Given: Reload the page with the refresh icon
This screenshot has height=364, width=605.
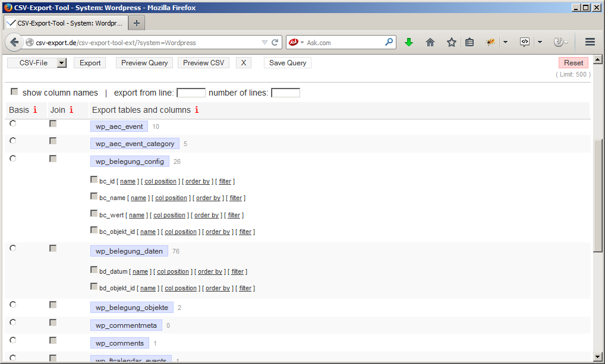Looking at the screenshot, I should point(275,42).
